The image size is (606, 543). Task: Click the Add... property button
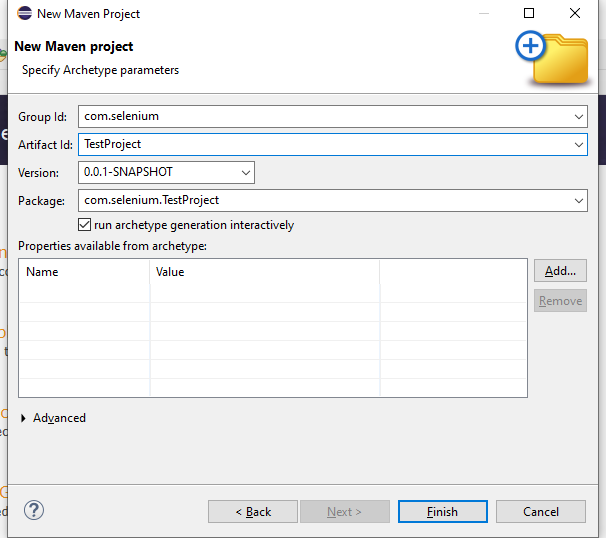pyautogui.click(x=560, y=271)
